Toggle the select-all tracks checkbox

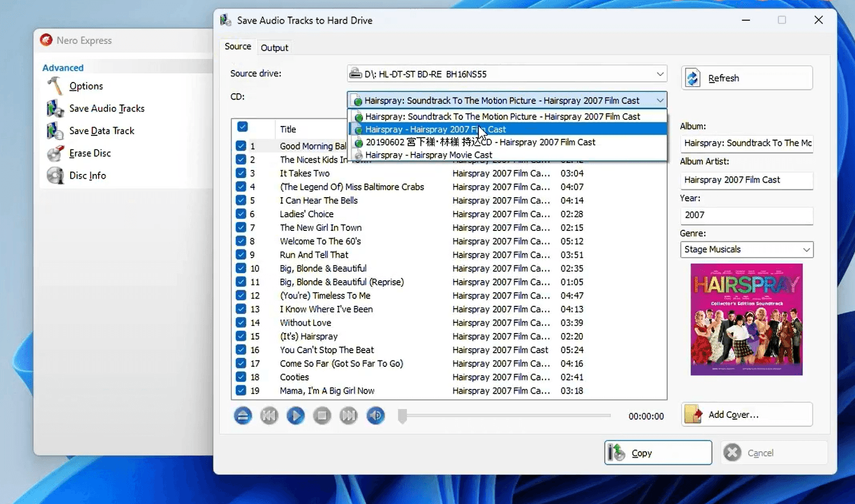(x=242, y=126)
